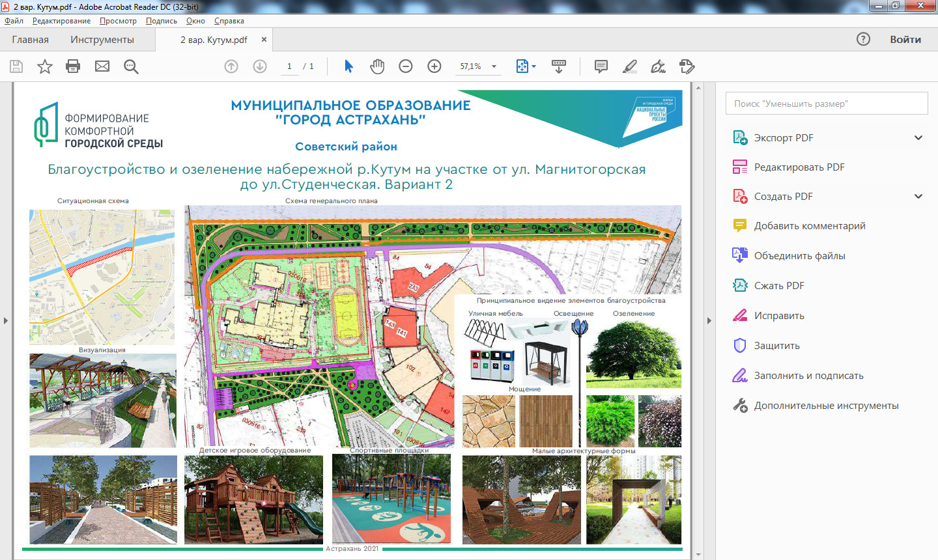
Task: Click the Создать PDF icon
Action: coord(740,197)
